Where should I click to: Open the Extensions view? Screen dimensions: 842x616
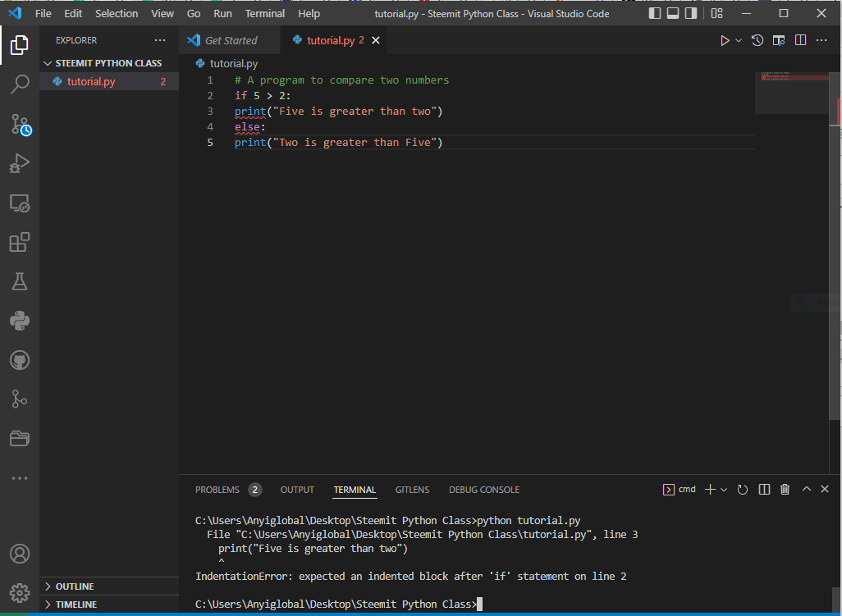tap(20, 242)
